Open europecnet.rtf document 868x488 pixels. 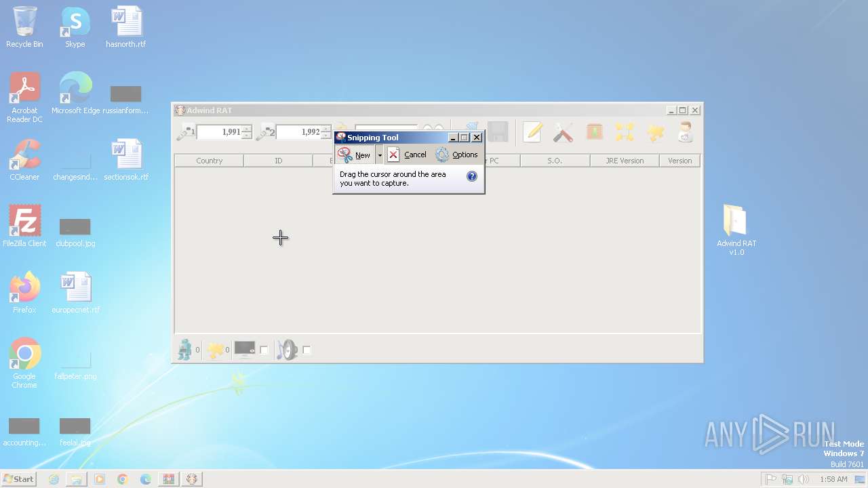click(x=75, y=293)
